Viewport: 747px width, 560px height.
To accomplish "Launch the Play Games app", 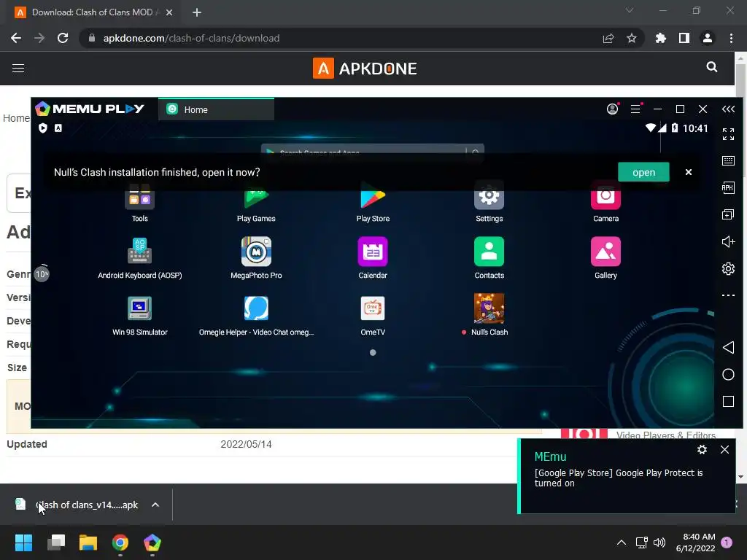I will click(x=256, y=196).
